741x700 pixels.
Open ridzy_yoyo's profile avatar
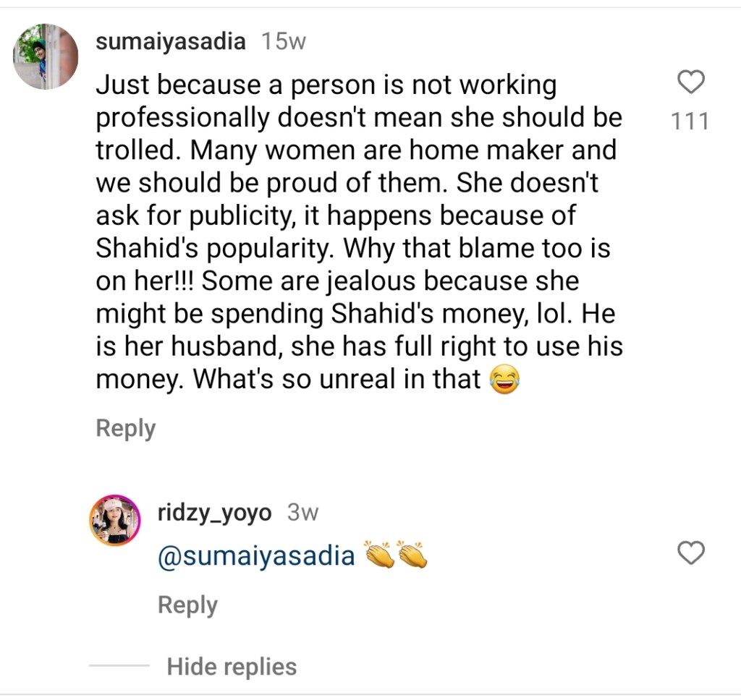pos(114,521)
